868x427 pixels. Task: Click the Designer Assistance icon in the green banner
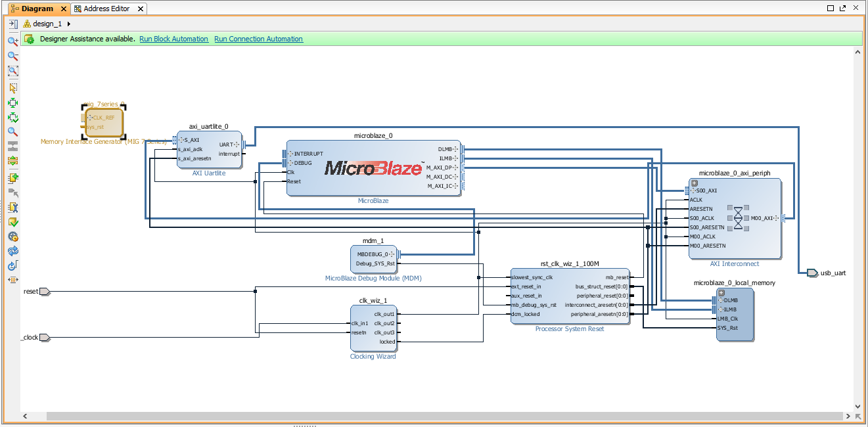tap(30, 39)
